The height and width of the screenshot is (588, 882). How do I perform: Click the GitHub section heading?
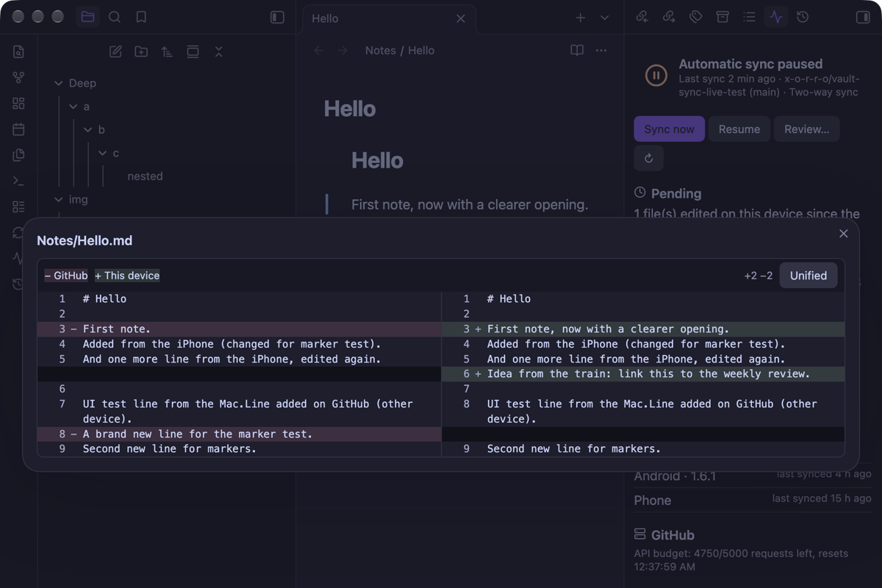pos(673,536)
